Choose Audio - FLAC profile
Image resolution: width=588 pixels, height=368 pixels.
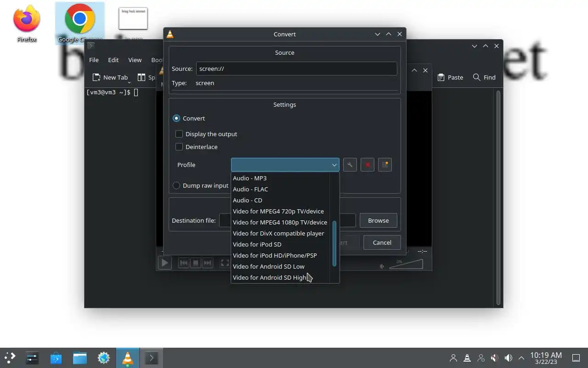coord(281,189)
